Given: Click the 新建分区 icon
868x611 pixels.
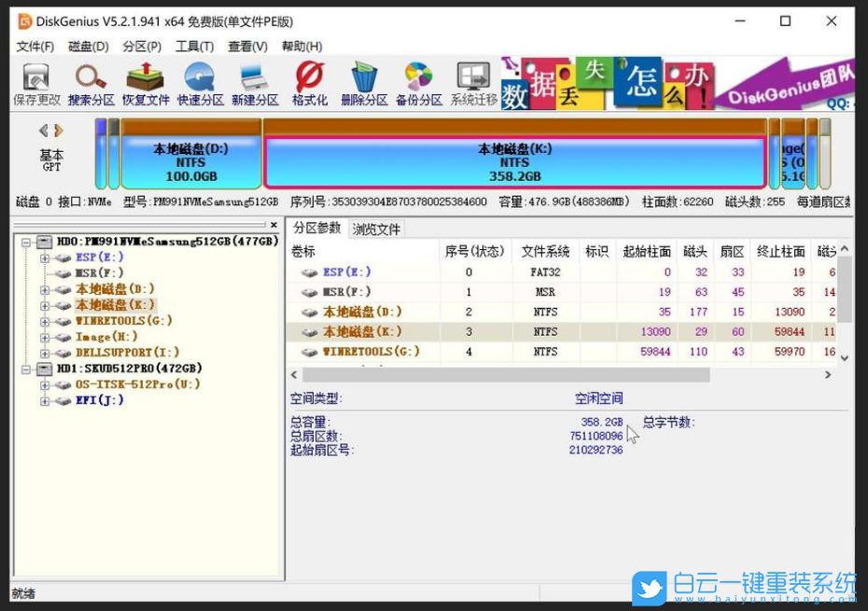Looking at the screenshot, I should pos(254,82).
